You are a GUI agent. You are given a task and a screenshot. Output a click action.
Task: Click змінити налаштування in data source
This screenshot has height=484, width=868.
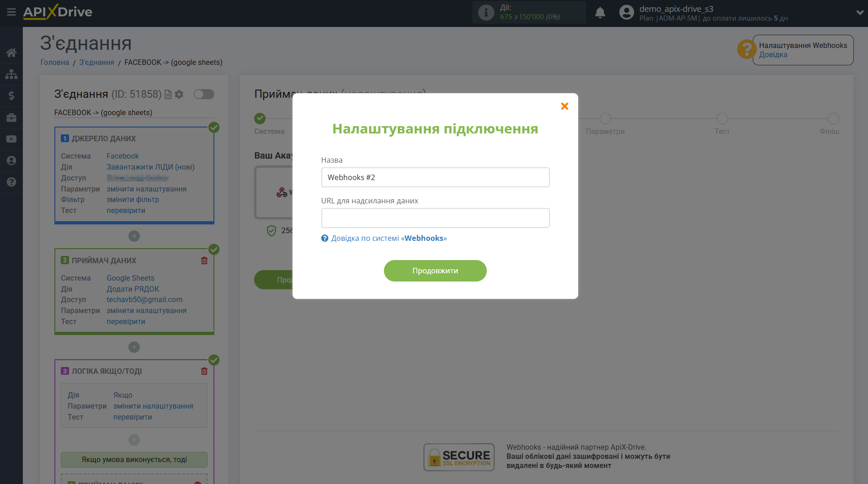point(146,189)
